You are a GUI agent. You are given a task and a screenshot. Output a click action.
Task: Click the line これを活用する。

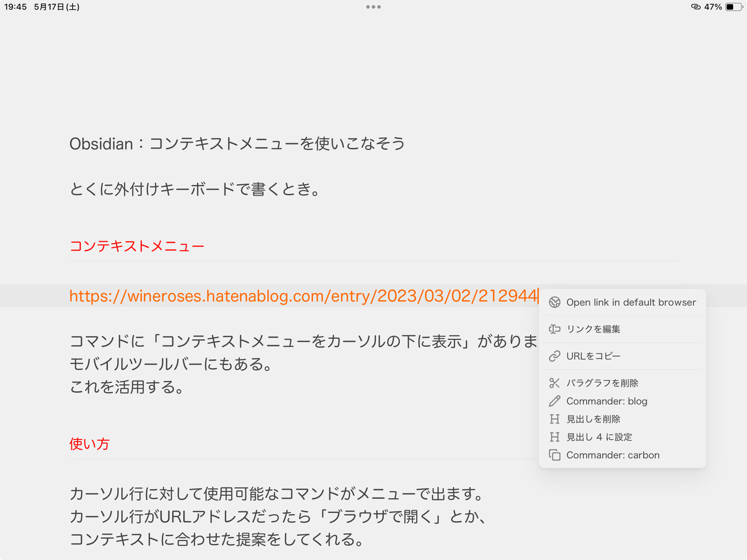tap(127, 387)
